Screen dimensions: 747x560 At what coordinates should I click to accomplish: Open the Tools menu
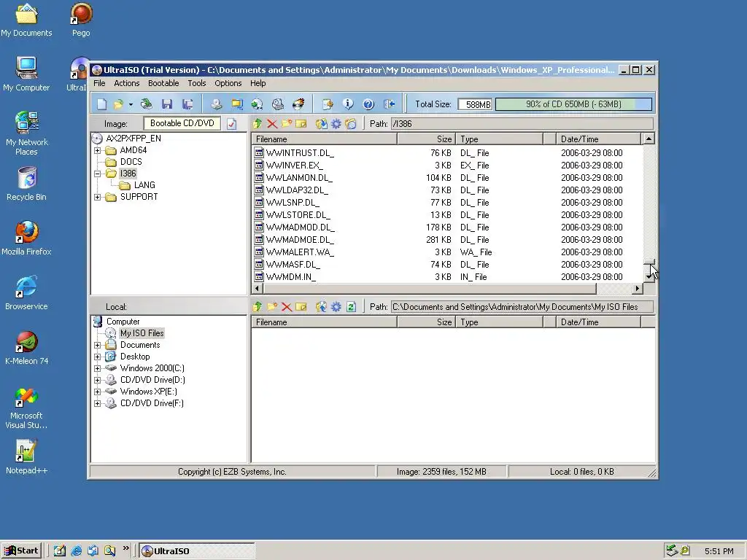click(x=197, y=83)
